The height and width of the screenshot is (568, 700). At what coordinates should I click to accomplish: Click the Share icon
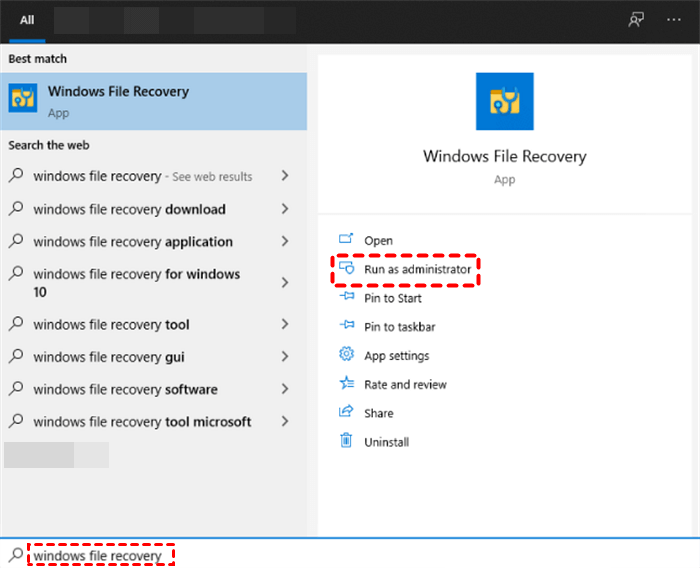[346, 413]
